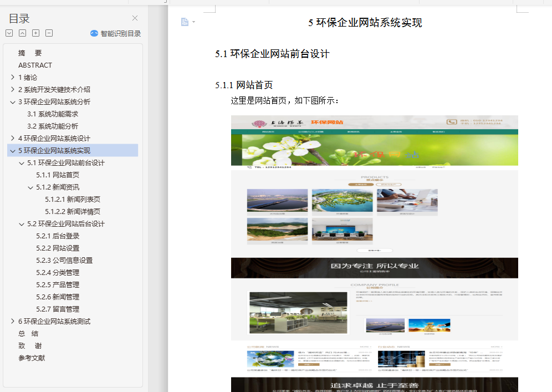Expand the 1 绪论 chapter node
The height and width of the screenshot is (392, 552).
click(x=12, y=77)
